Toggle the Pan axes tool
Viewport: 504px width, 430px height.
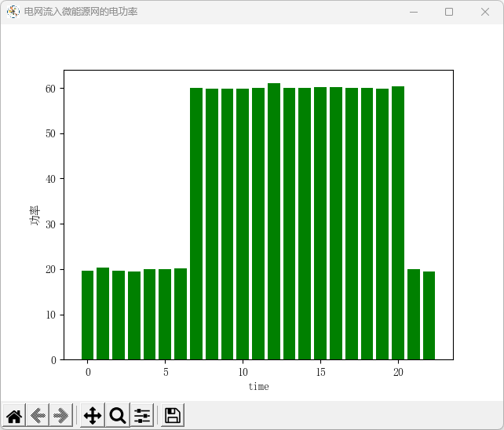click(93, 416)
